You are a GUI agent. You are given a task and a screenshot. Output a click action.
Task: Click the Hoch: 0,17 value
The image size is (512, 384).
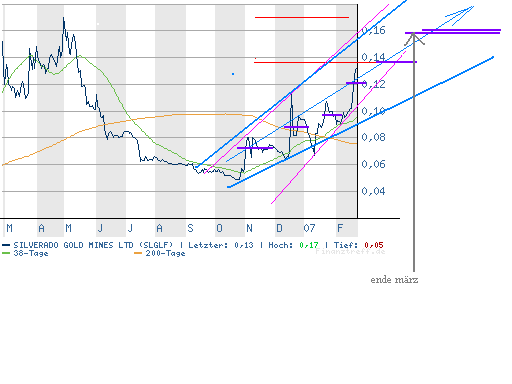[293, 245]
